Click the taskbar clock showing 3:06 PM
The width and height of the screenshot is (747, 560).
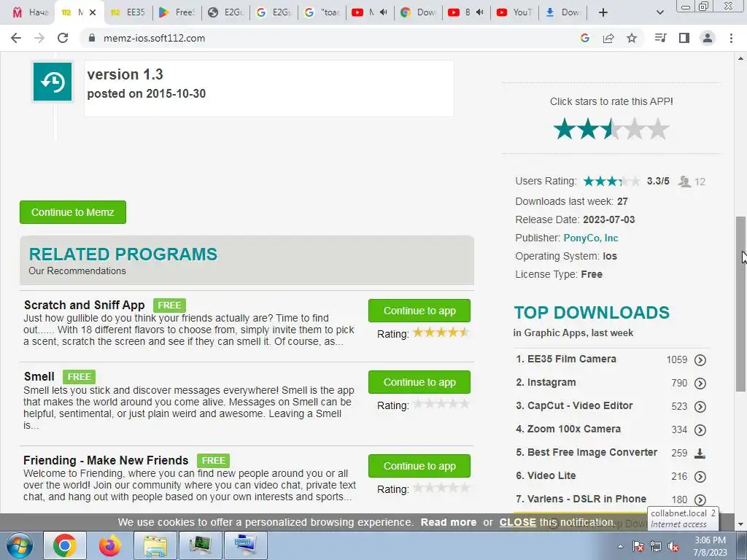[710, 546]
